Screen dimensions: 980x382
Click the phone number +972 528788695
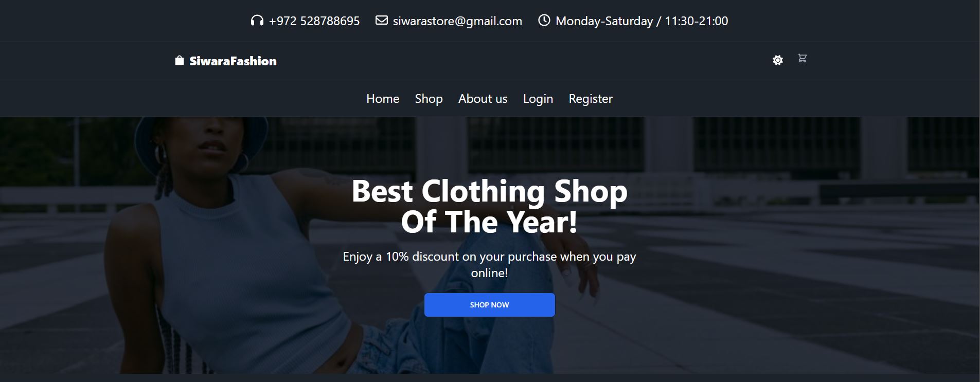point(314,21)
